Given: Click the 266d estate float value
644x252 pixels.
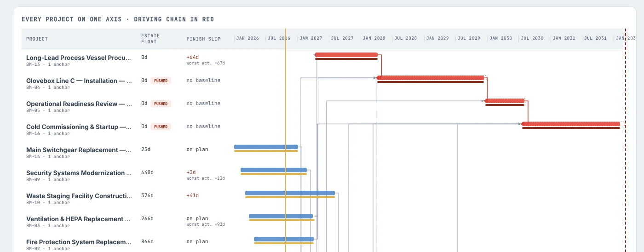Looking at the screenshot, I should (x=147, y=218).
